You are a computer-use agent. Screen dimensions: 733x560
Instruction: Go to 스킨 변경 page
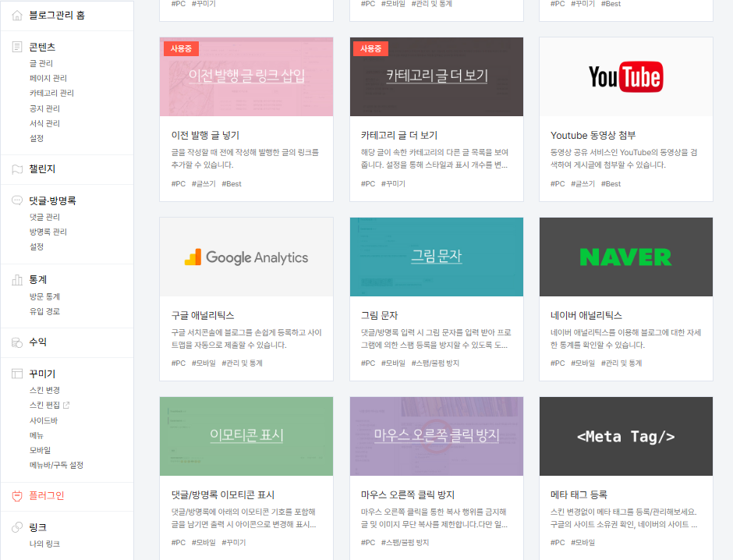click(x=45, y=390)
